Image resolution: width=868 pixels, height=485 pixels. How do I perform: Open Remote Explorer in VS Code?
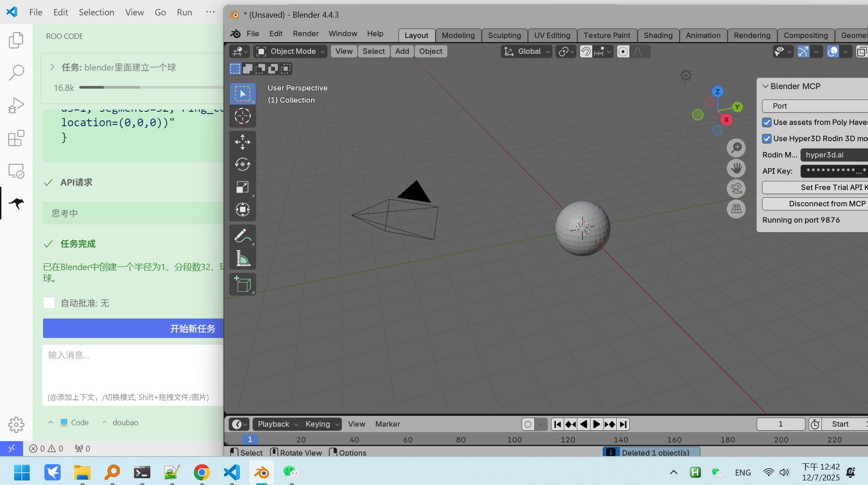[16, 171]
